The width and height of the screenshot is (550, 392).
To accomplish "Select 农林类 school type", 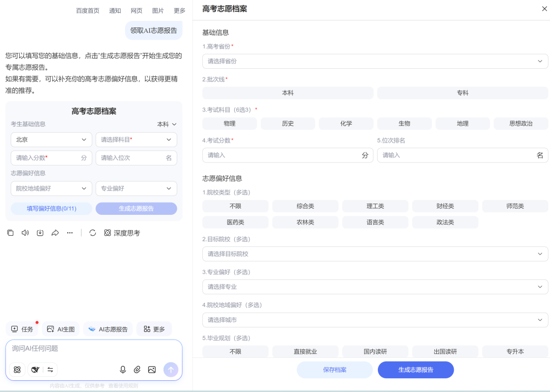I will pyautogui.click(x=305, y=222).
